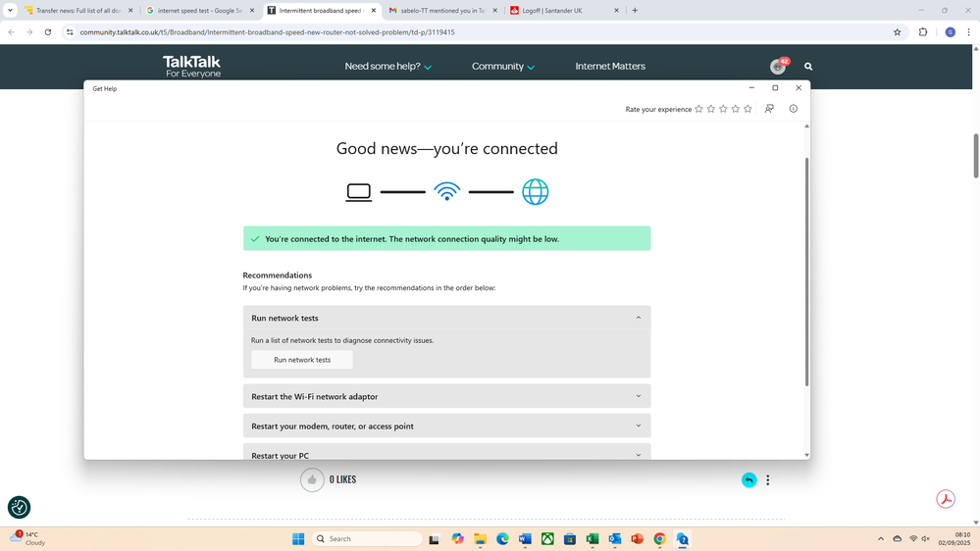The height and width of the screenshot is (551, 980).
Task: Collapse the Run network tests section
Action: 638,318
